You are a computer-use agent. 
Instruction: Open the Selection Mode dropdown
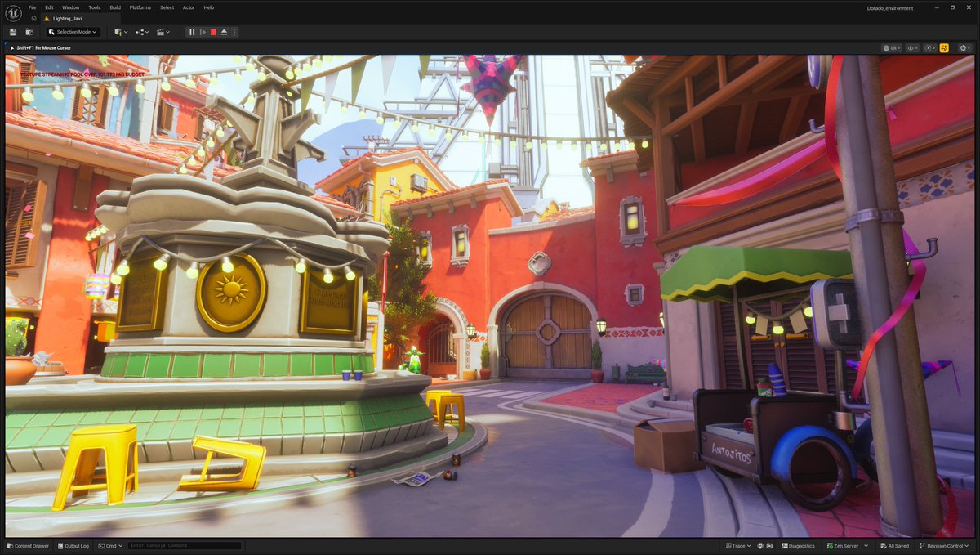73,31
